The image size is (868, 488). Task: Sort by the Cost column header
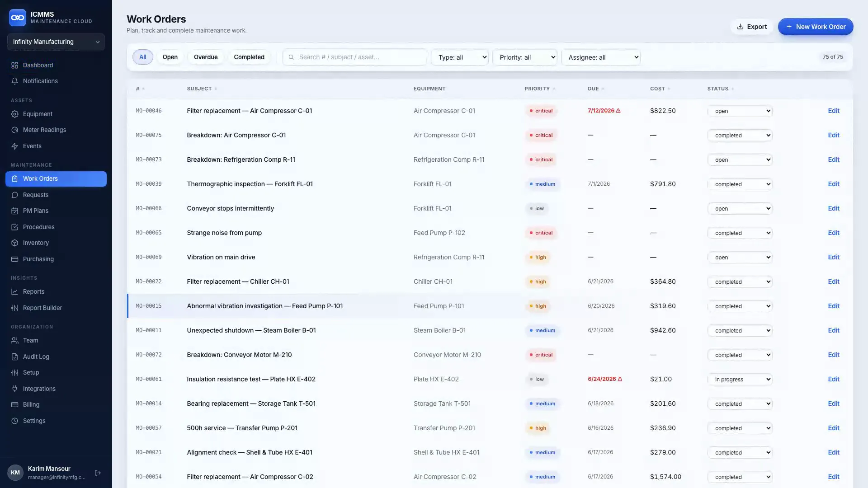[x=660, y=89]
